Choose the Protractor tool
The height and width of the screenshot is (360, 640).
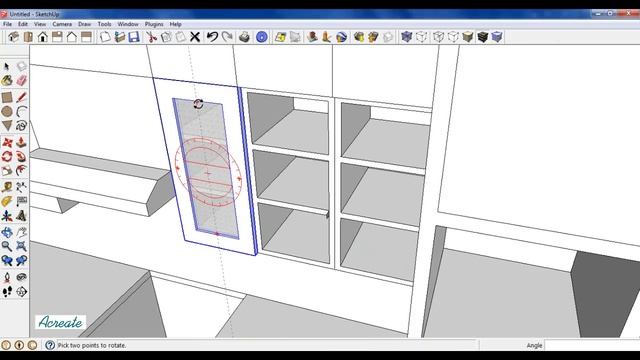tap(7, 202)
